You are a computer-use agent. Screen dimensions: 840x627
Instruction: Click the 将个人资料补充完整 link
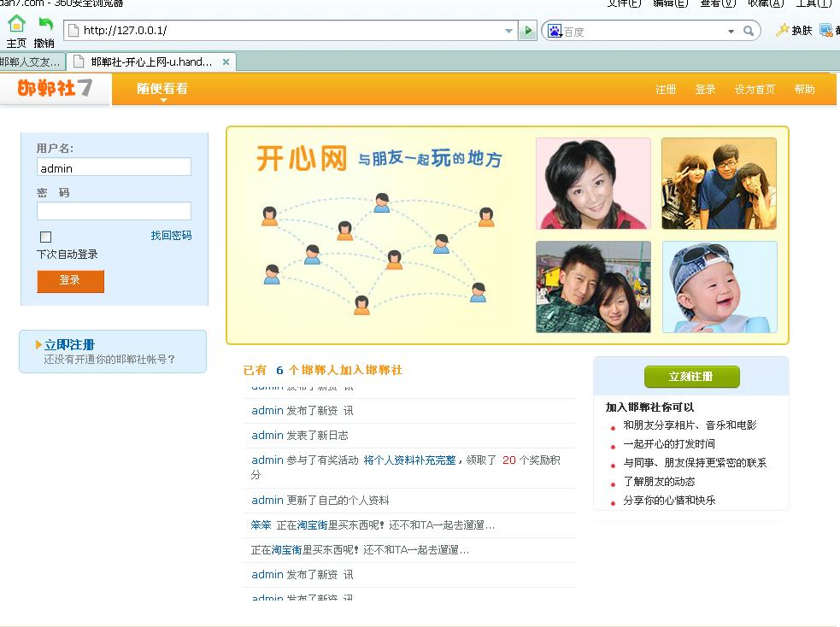(x=409, y=460)
